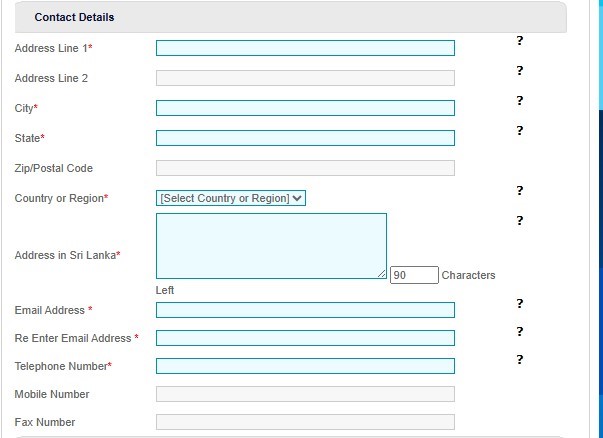Select the Email Address input box
603x438 pixels.
tap(305, 310)
